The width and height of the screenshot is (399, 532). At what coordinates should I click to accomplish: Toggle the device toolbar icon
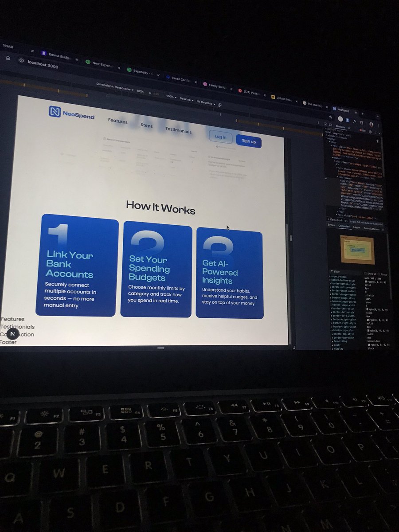331,125
